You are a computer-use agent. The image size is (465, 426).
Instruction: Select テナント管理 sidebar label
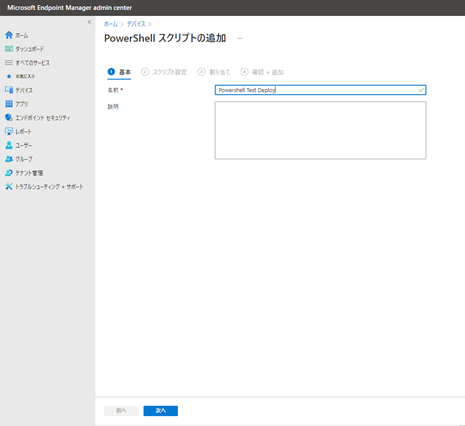point(29,173)
